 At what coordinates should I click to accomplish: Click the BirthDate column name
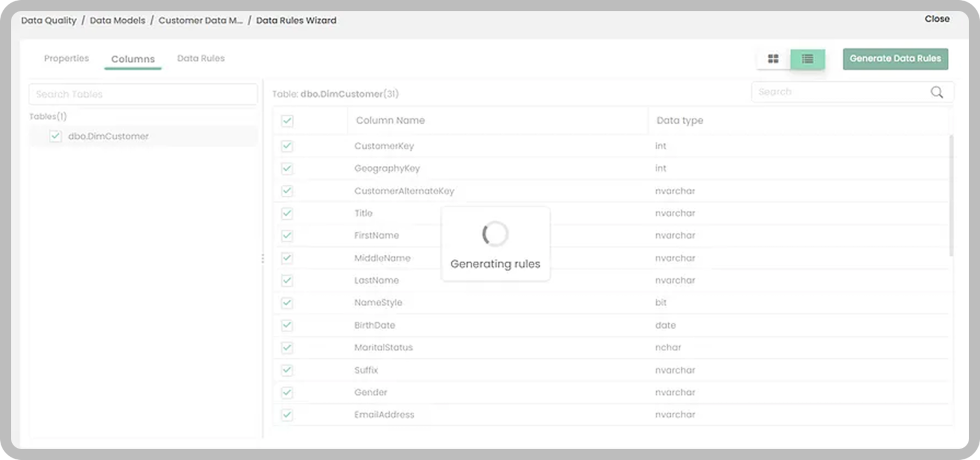375,325
